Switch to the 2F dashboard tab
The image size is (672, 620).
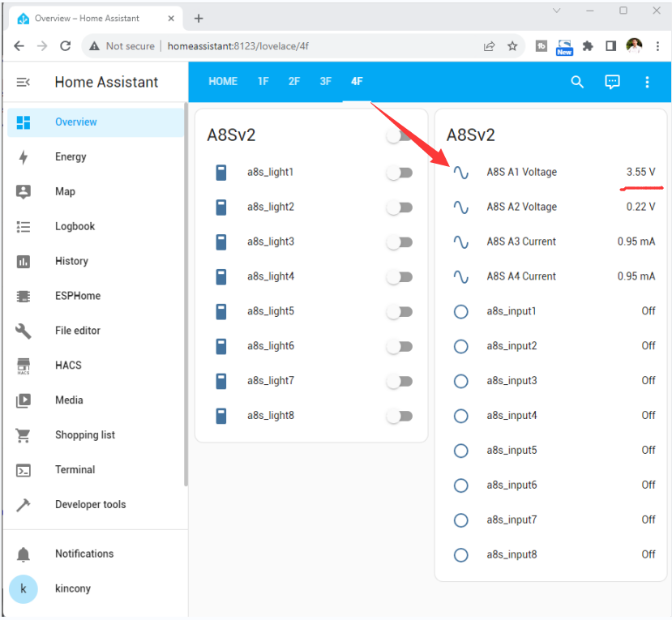pos(293,82)
